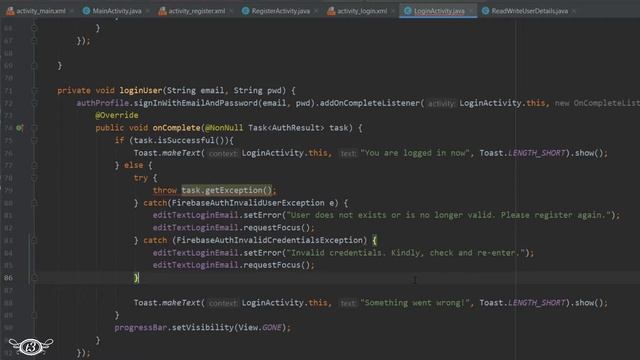Click the 'private void' keywords of loginUser
This screenshot has width=640, height=360.
click(86, 91)
